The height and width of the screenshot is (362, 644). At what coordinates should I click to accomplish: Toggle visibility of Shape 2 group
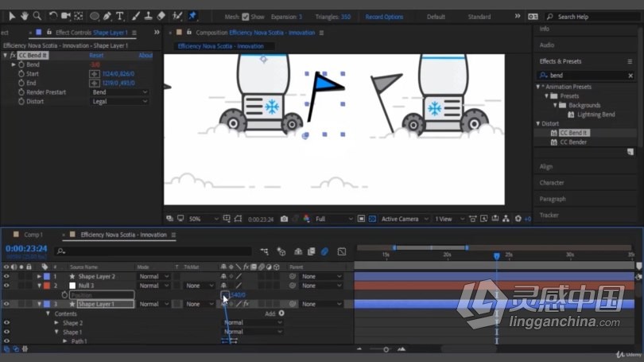tap(6, 323)
